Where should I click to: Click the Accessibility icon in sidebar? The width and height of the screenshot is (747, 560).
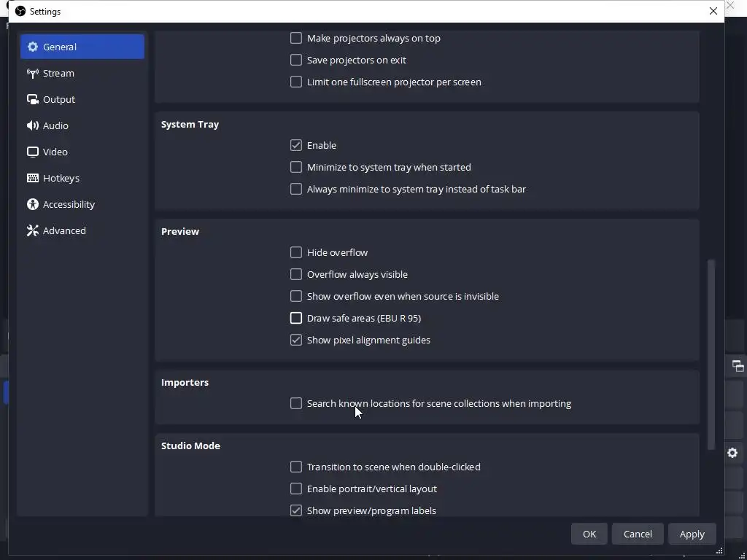click(33, 204)
